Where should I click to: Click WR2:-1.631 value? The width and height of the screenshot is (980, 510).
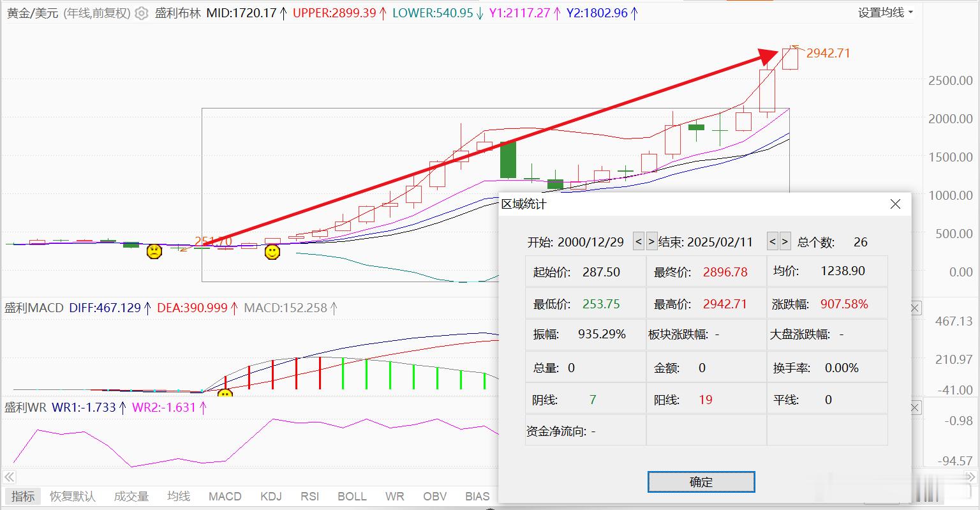pos(163,407)
